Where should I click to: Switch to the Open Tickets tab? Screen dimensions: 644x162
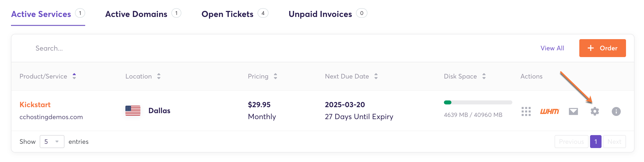pyautogui.click(x=227, y=14)
